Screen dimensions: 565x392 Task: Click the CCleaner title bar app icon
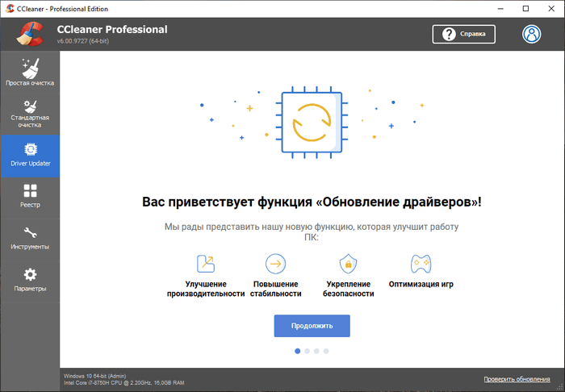pos(10,9)
